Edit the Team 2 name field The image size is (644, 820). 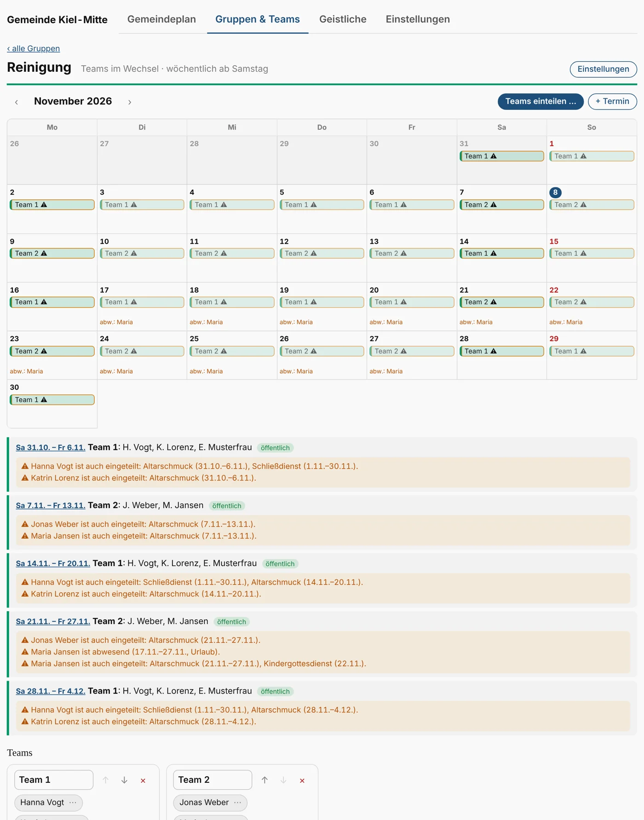point(213,780)
